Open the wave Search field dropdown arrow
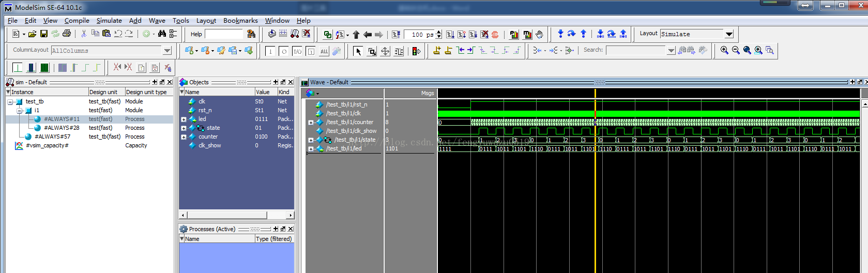868x273 pixels. [x=671, y=50]
